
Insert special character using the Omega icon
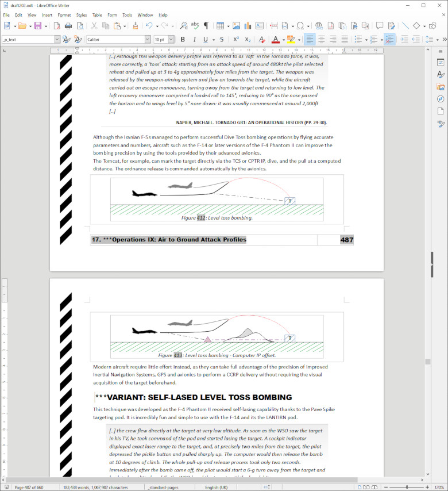tap(299, 26)
